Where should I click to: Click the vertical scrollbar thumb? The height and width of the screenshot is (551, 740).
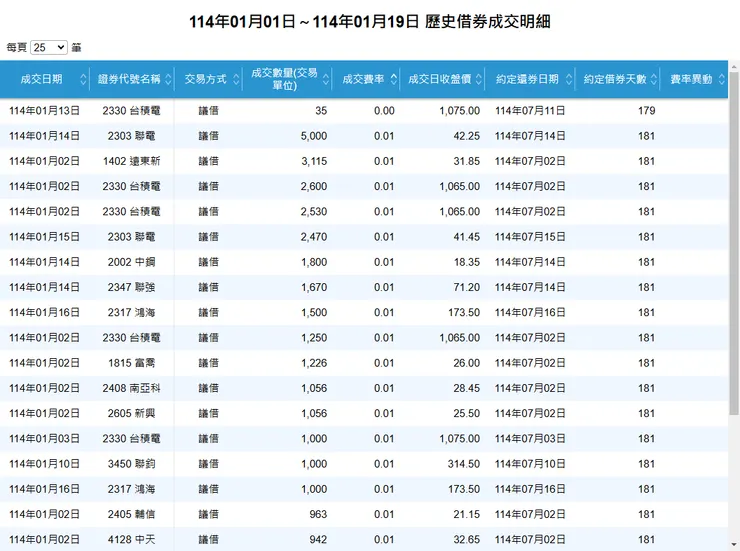[x=734, y=243]
